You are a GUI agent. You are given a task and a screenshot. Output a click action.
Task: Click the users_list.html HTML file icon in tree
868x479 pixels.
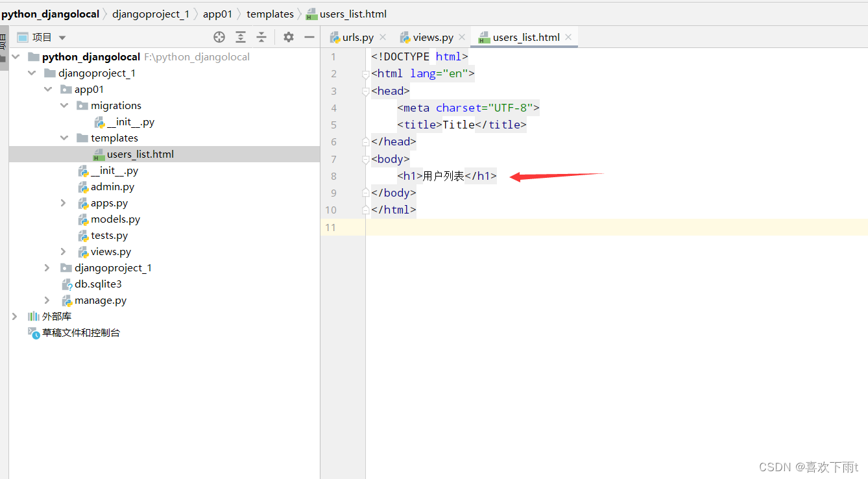pyautogui.click(x=99, y=154)
